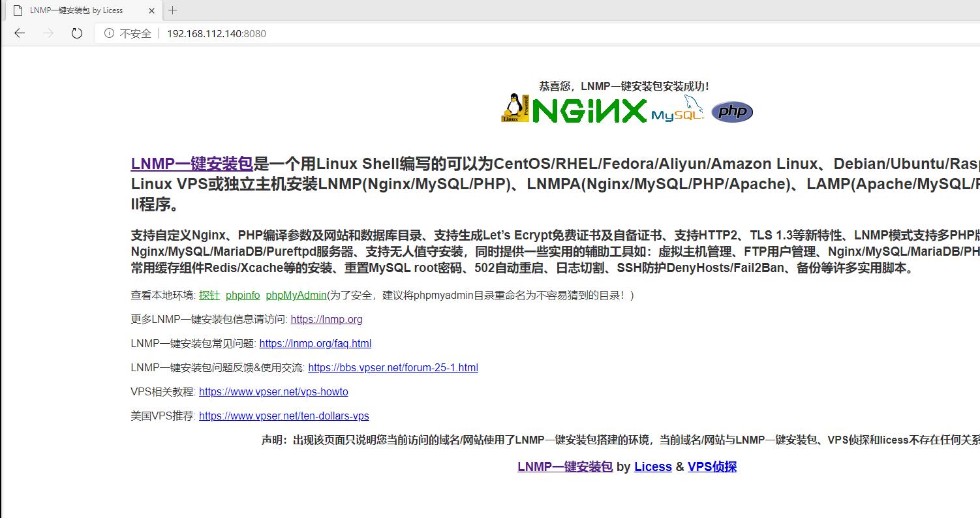Screen dimensions: 980x518
Task: Click the browser forward arrow
Action: (x=48, y=33)
